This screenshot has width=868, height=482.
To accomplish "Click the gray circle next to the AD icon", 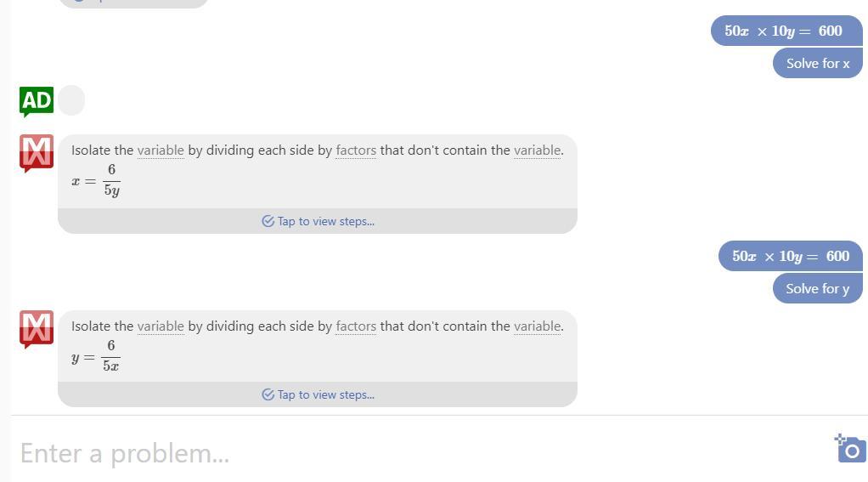I will 71,100.
